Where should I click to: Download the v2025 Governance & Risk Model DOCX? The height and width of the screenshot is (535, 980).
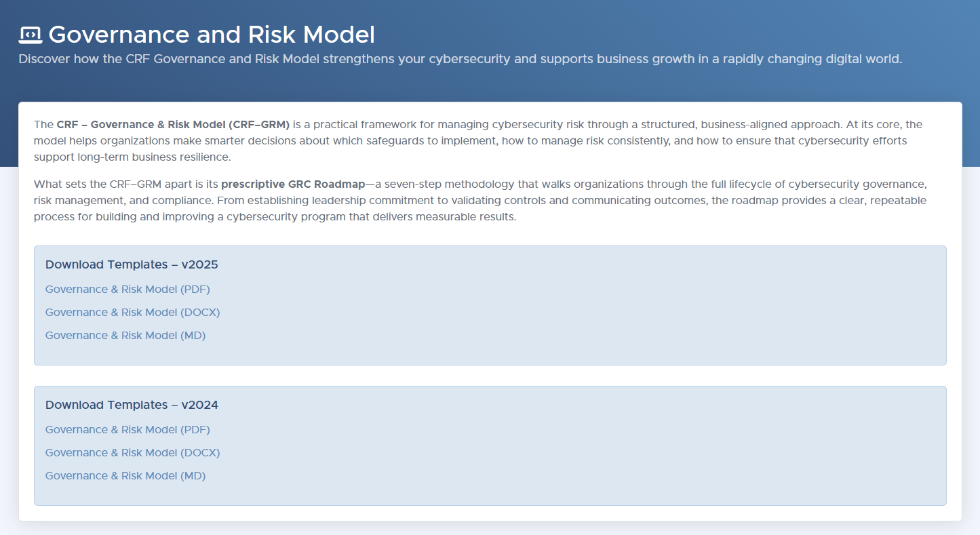click(x=133, y=313)
